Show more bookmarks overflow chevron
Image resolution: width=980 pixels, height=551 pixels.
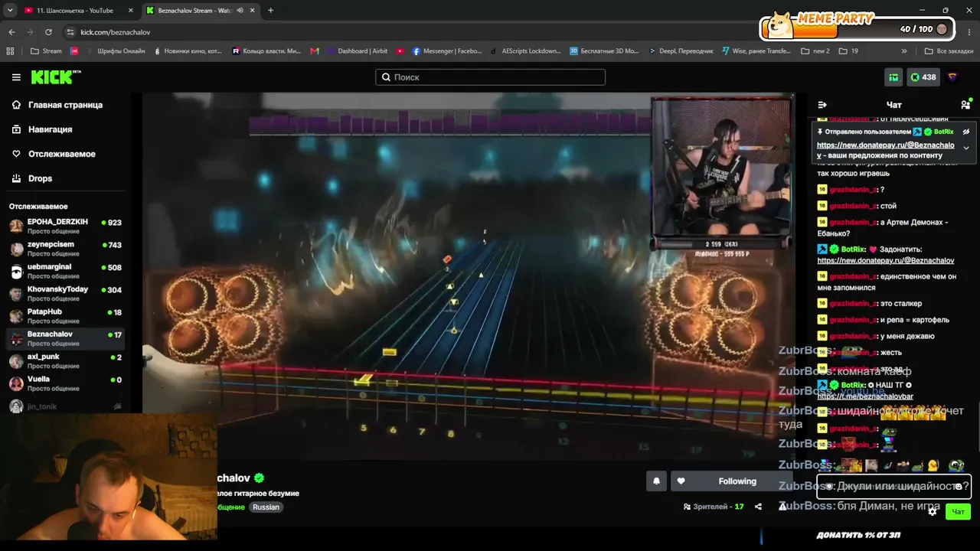[904, 51]
